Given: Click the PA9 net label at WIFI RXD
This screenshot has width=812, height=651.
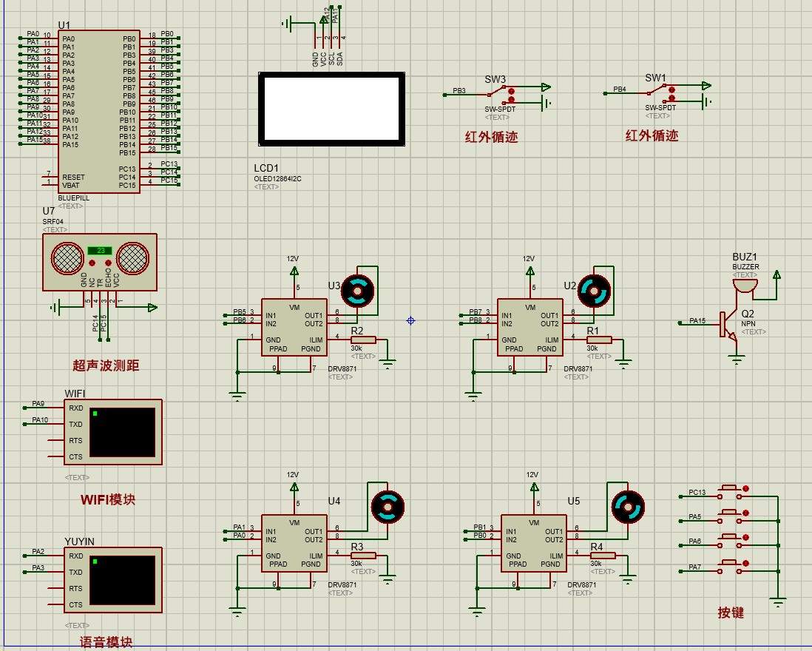Looking at the screenshot, I should pos(38,403).
